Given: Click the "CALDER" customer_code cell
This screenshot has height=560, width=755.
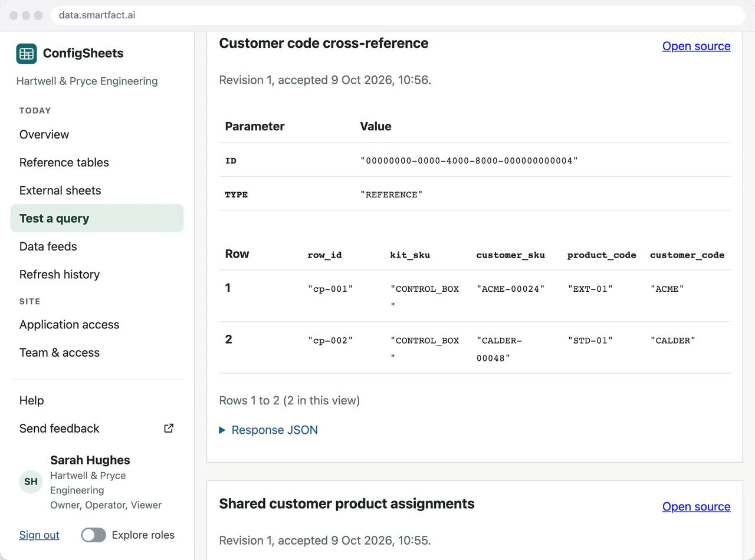Looking at the screenshot, I should pyautogui.click(x=673, y=340).
